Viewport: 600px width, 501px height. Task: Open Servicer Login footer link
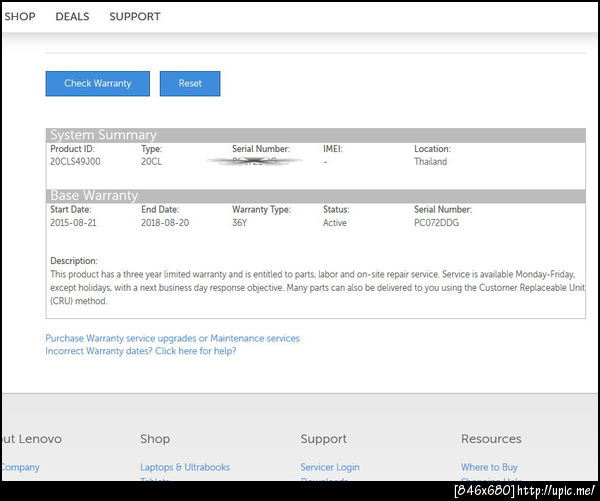(x=330, y=467)
